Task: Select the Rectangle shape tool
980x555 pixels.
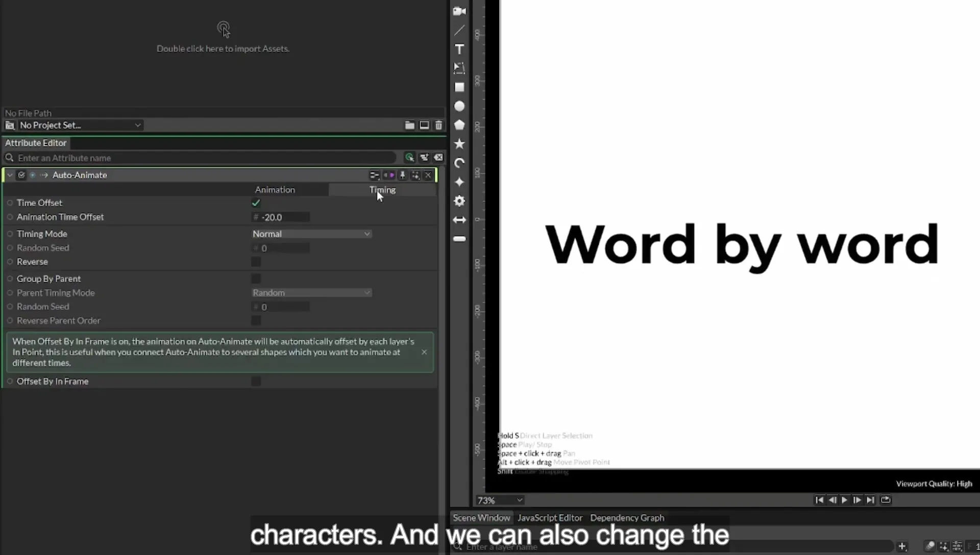Action: coord(459,87)
